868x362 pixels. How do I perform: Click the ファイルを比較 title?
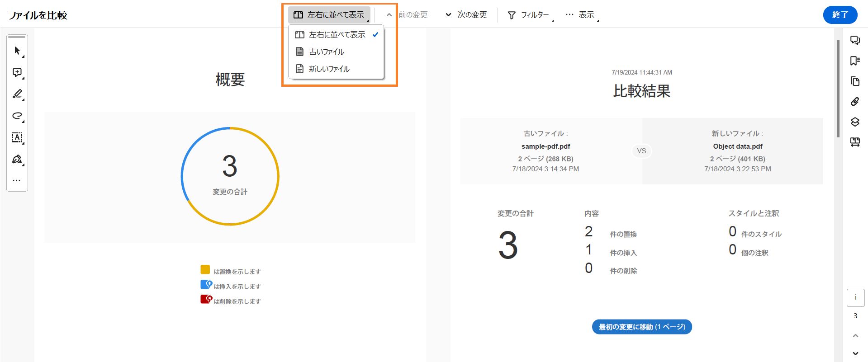tap(38, 15)
